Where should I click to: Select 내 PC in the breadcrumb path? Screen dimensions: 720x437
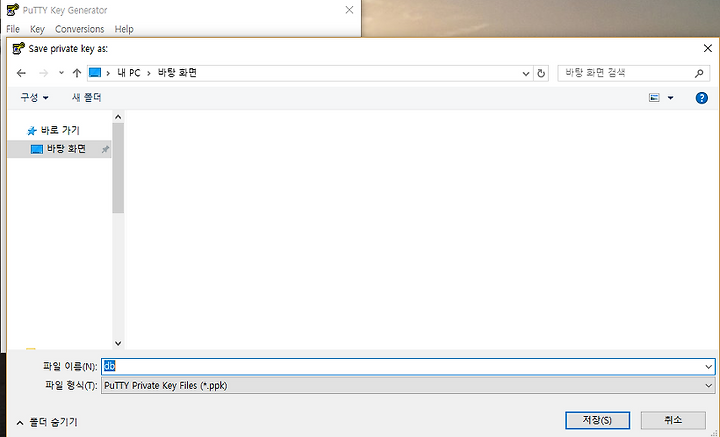pyautogui.click(x=129, y=73)
